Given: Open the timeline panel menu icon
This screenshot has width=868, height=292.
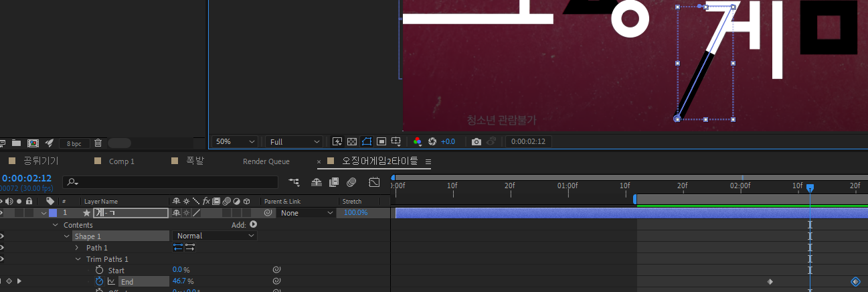Looking at the screenshot, I should click(428, 161).
